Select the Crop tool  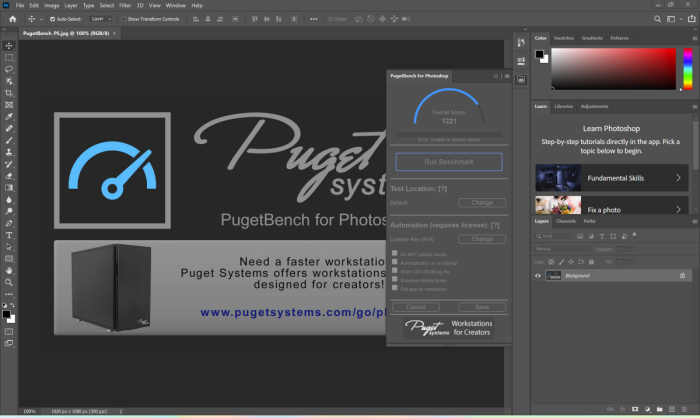9,93
